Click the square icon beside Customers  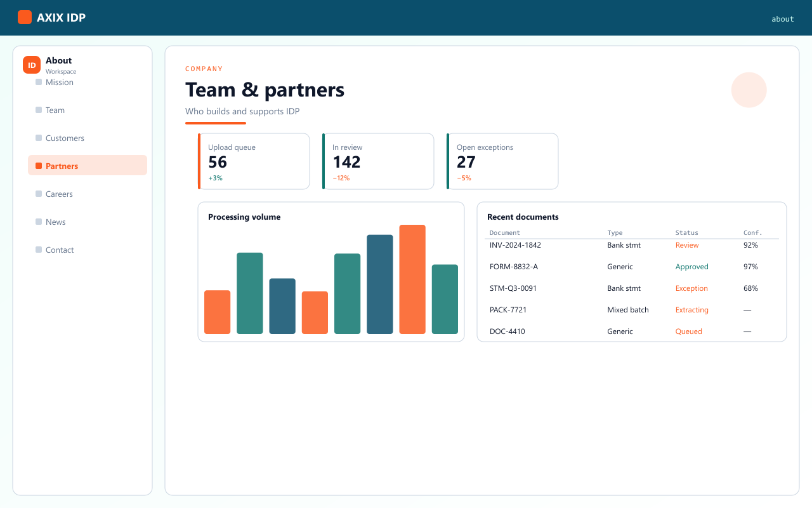tap(39, 138)
